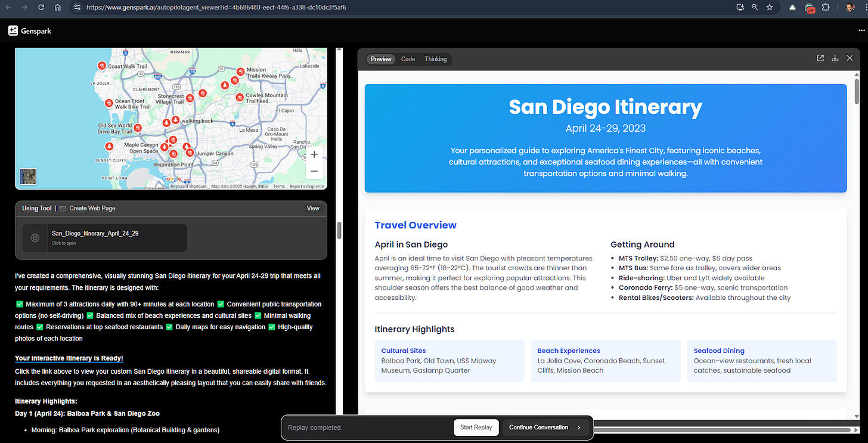Switch to the Code tab
The image size is (868, 443).
(x=408, y=59)
